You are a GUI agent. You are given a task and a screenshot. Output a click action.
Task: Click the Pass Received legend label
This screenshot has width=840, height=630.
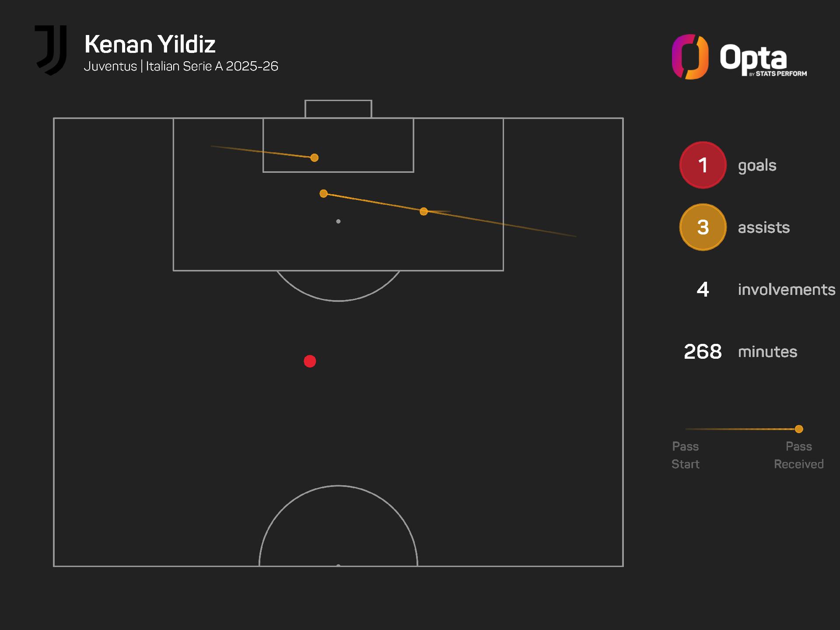(799, 455)
